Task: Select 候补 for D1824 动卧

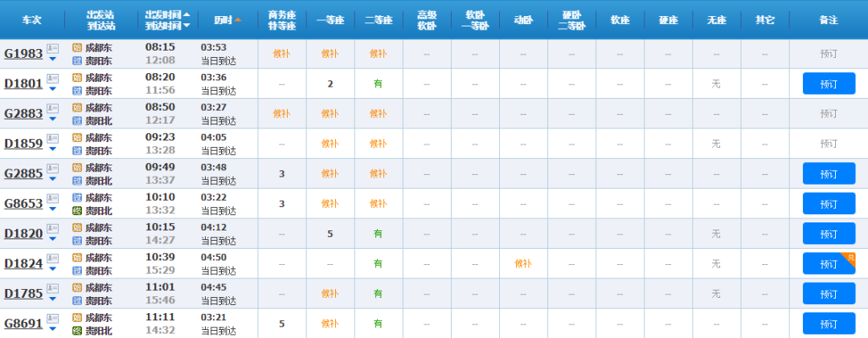Action: (x=523, y=264)
